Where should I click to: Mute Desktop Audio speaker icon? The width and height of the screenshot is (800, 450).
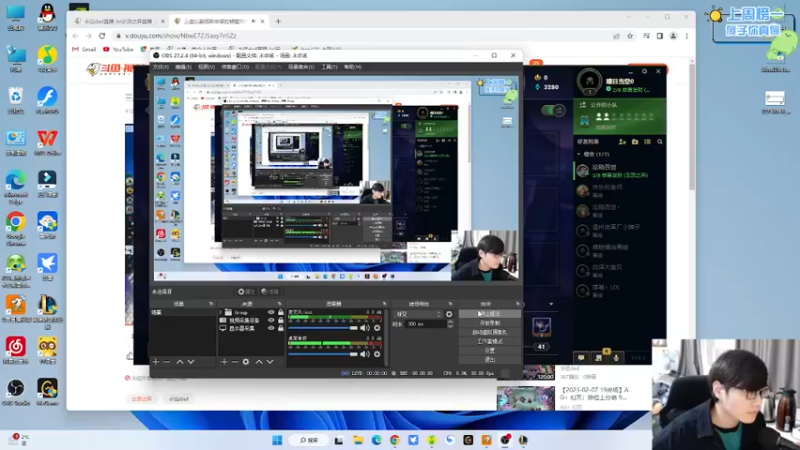point(365,354)
